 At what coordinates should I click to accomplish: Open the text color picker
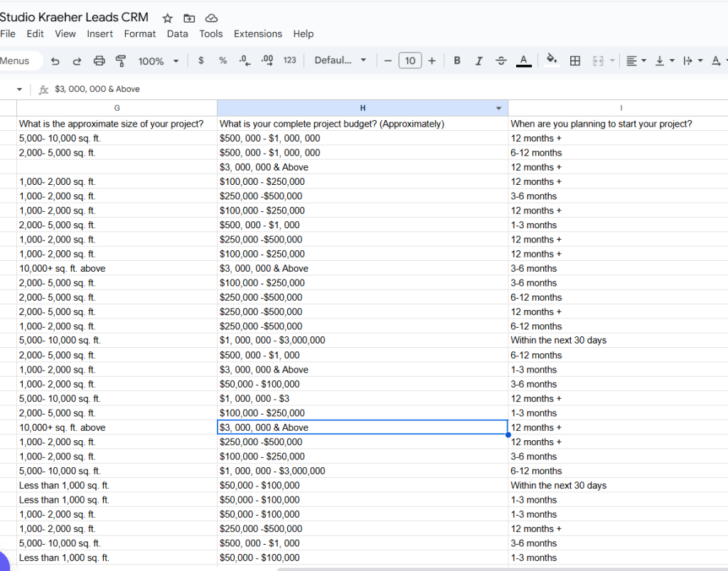524,61
